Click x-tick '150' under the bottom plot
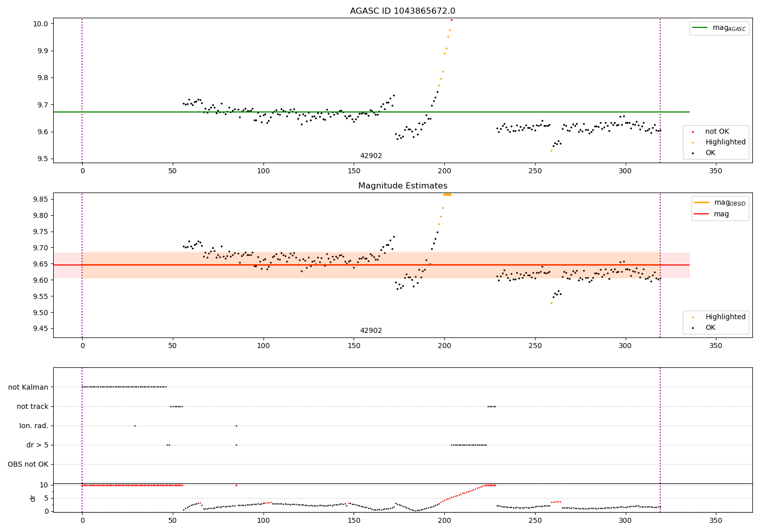Screen dimensions: 760x532 (354, 521)
